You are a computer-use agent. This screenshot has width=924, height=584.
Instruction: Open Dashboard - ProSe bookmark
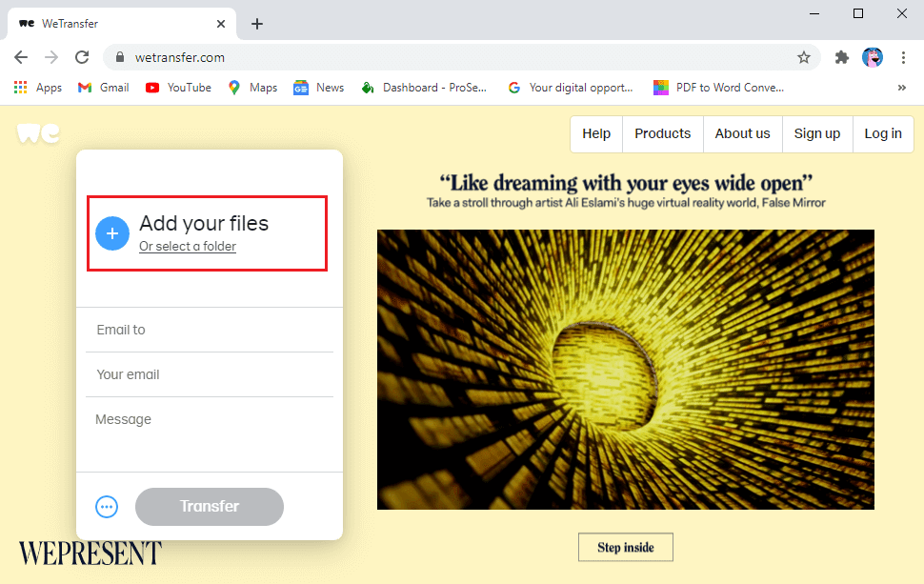tap(424, 88)
